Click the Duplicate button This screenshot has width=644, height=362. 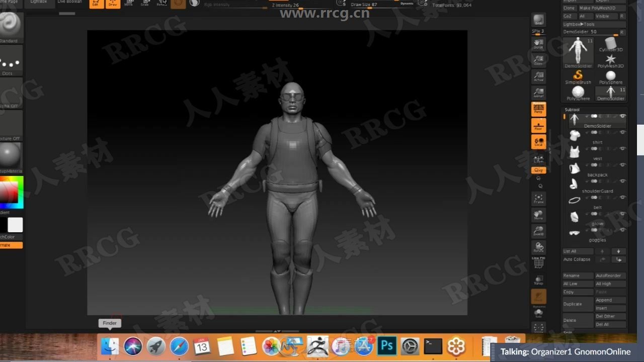pos(578,304)
